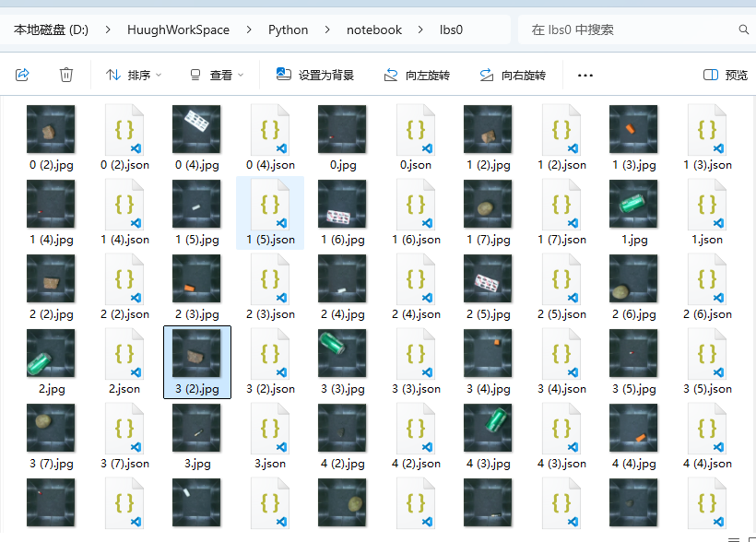
Task: Select the 2.json file icon
Action: click(124, 354)
